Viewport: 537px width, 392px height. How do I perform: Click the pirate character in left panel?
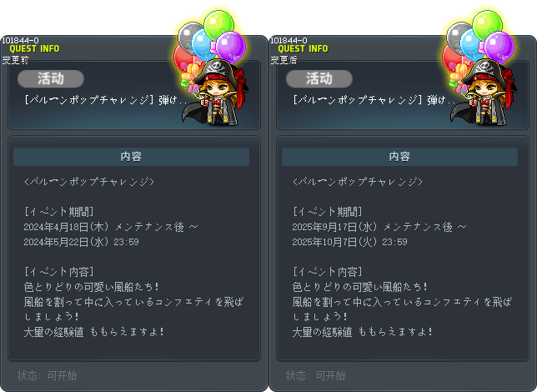(x=215, y=93)
